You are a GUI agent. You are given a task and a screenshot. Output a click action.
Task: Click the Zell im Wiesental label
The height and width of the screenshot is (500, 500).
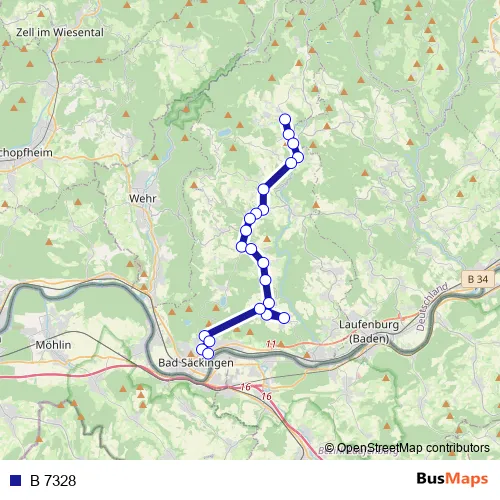60,32
